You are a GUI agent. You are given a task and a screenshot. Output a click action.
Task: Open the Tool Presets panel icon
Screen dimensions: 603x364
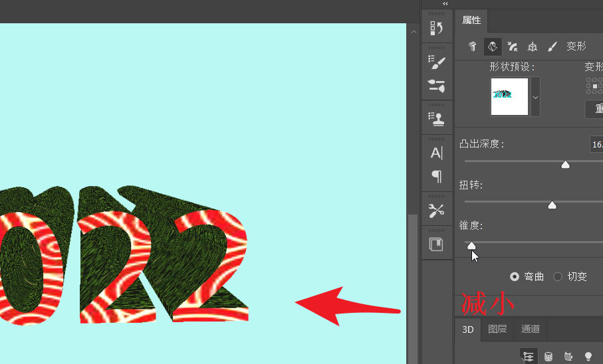tap(437, 211)
